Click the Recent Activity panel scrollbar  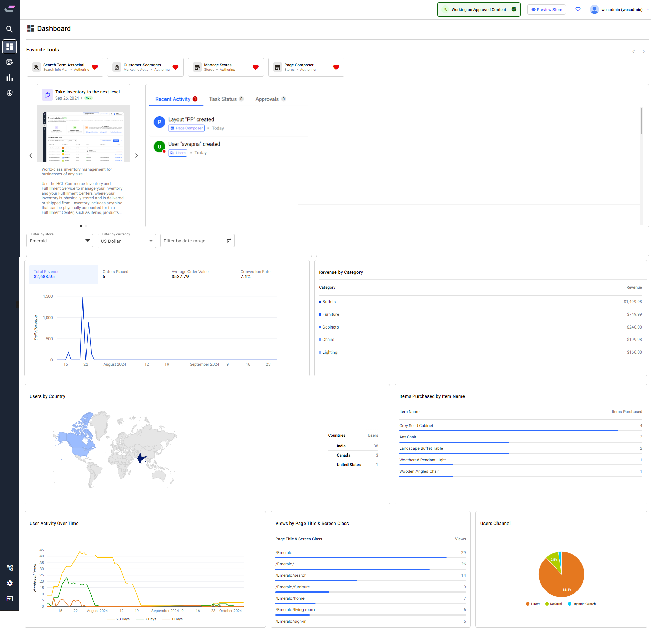coord(641,121)
